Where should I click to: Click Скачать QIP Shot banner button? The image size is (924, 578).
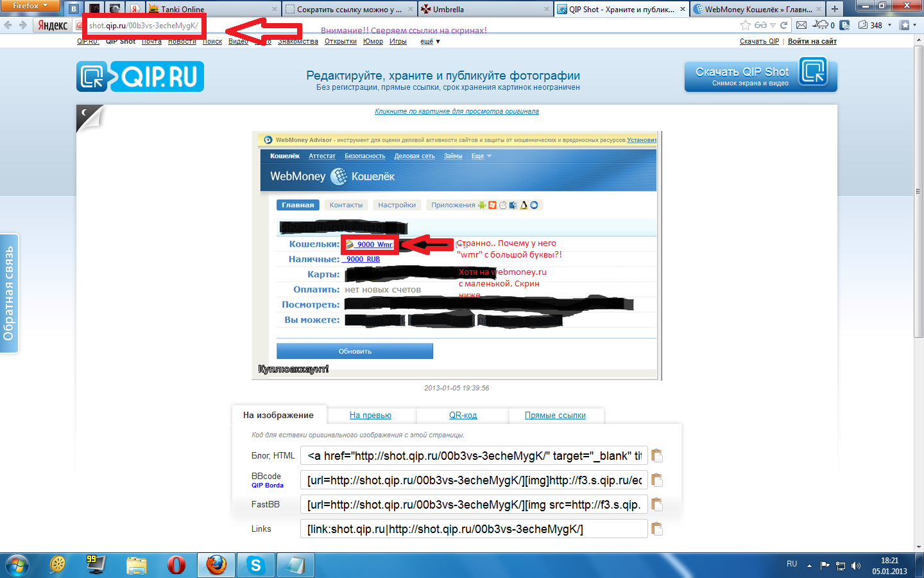click(760, 76)
